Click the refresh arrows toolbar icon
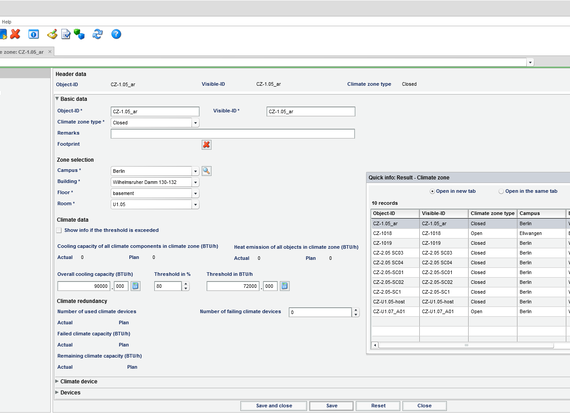The image size is (570, 414). coord(97,34)
